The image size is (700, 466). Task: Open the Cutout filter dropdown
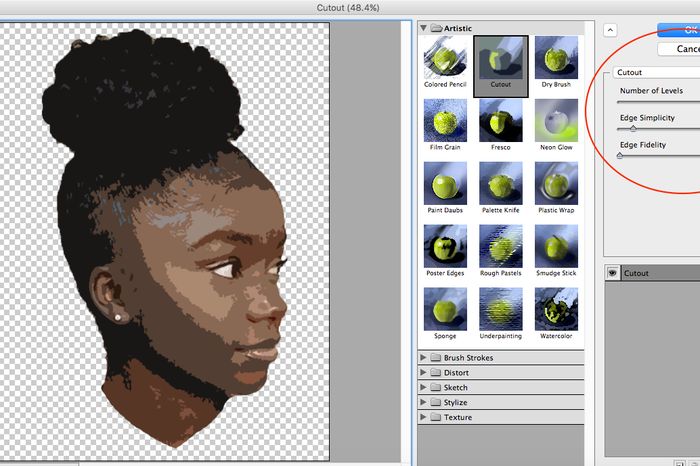655,72
